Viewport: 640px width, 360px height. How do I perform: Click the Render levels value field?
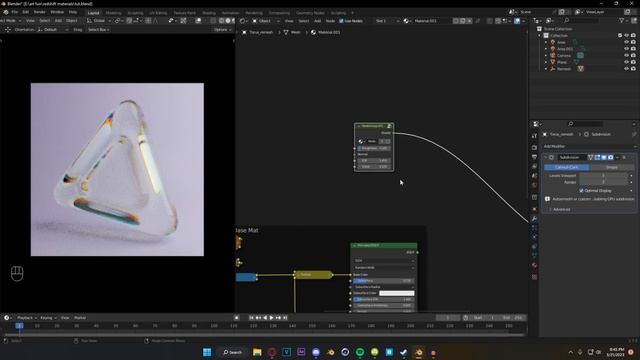point(603,182)
